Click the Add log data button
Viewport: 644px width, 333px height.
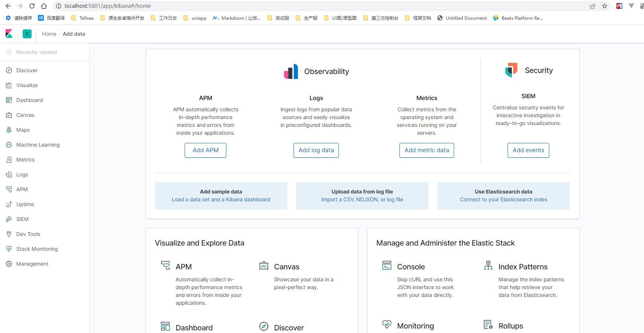316,150
